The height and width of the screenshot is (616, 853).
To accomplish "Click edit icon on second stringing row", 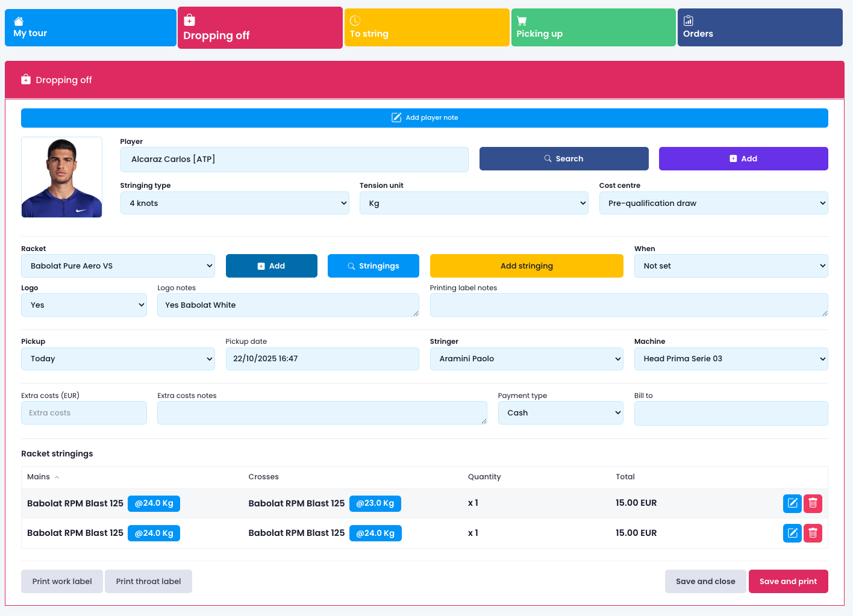I will click(x=792, y=533).
